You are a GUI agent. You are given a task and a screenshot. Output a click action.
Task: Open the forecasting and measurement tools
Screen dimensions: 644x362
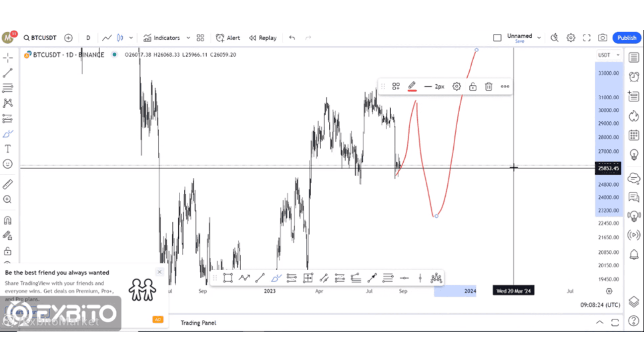pos(8,118)
